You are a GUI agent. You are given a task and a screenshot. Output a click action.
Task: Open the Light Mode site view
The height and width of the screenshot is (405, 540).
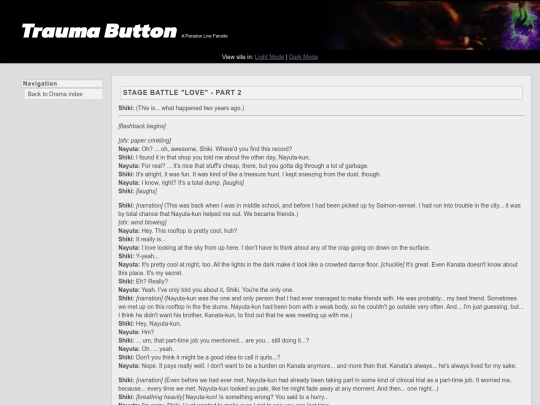[x=269, y=57]
